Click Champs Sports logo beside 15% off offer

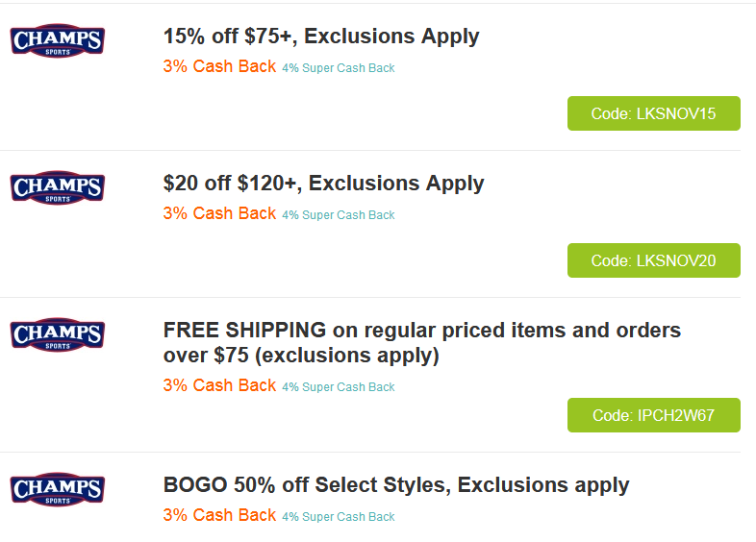pyautogui.click(x=57, y=41)
